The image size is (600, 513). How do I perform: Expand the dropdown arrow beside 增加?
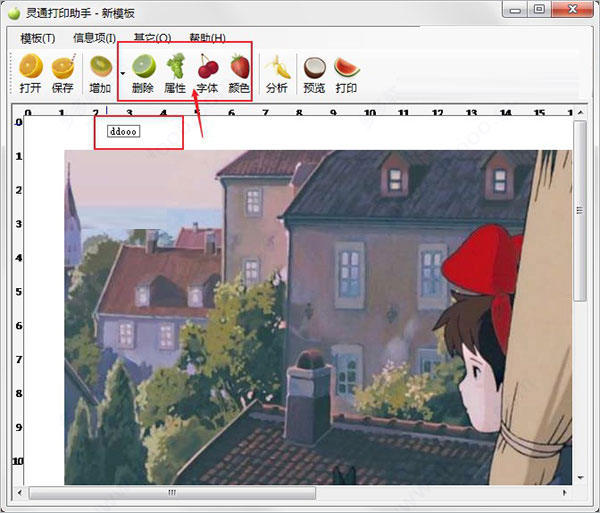click(122, 73)
